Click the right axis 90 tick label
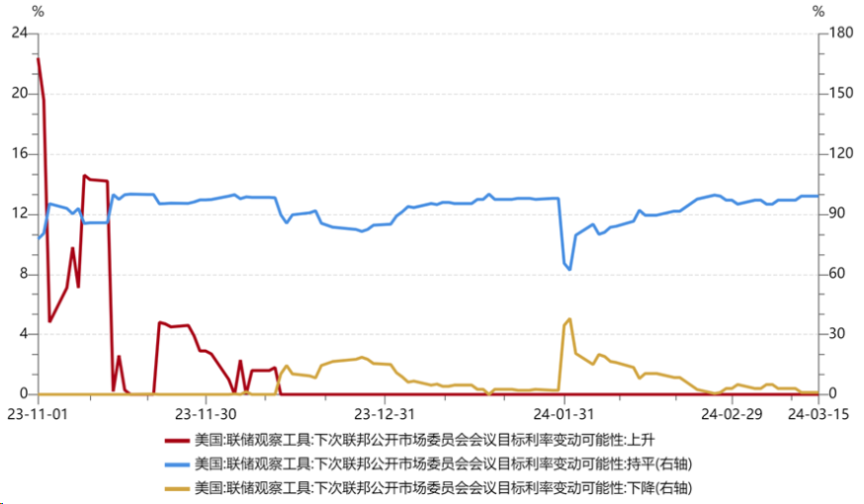The height and width of the screenshot is (504, 864). tap(836, 213)
